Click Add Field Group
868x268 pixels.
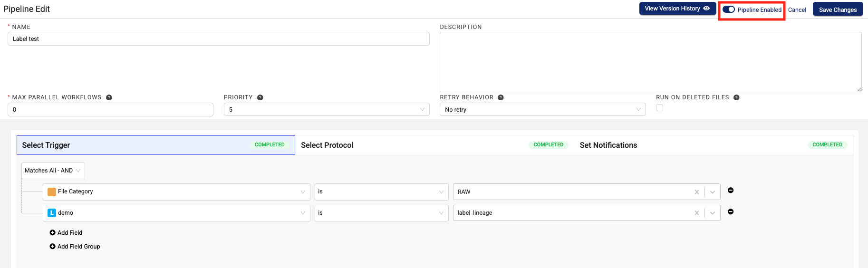point(75,247)
